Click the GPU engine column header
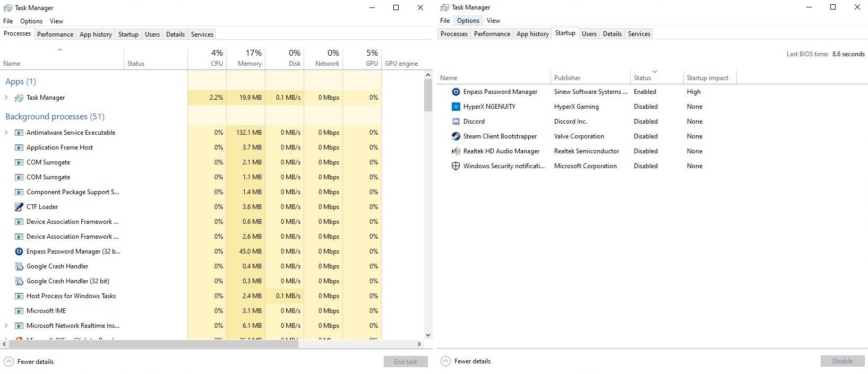Viewport: 868px width, 374px height. click(x=401, y=63)
